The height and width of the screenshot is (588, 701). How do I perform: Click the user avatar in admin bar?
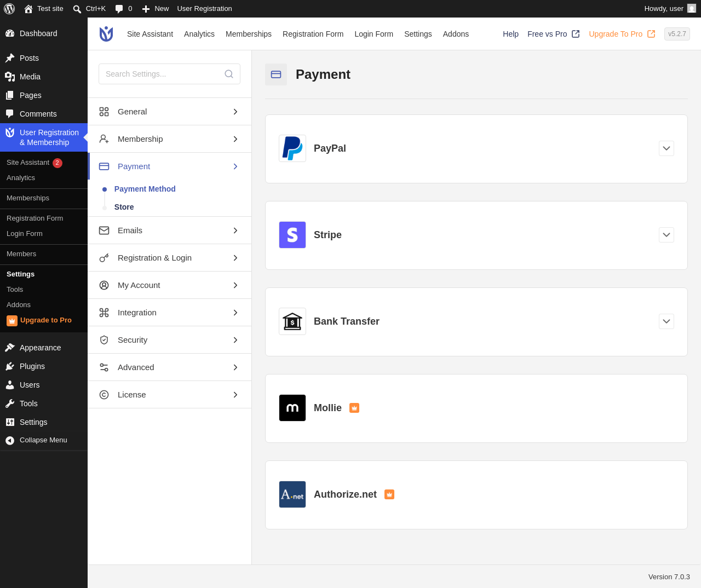(692, 9)
